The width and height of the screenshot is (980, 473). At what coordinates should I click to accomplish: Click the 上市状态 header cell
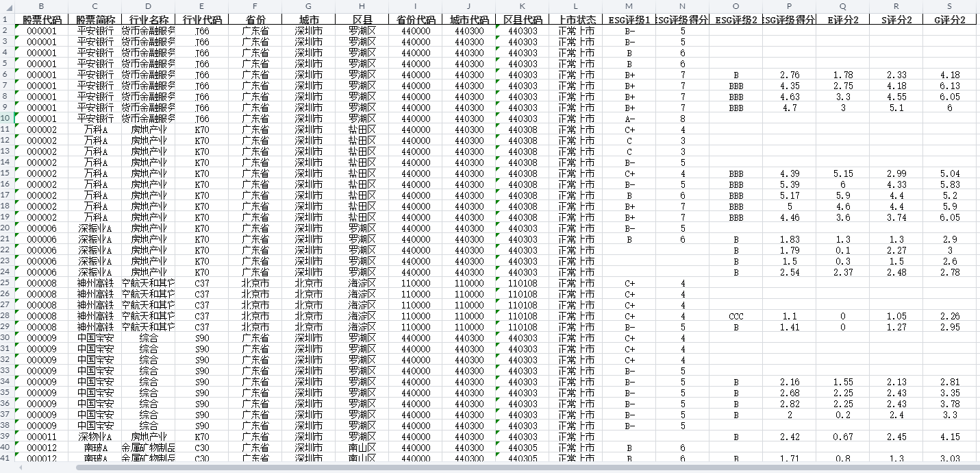click(576, 19)
